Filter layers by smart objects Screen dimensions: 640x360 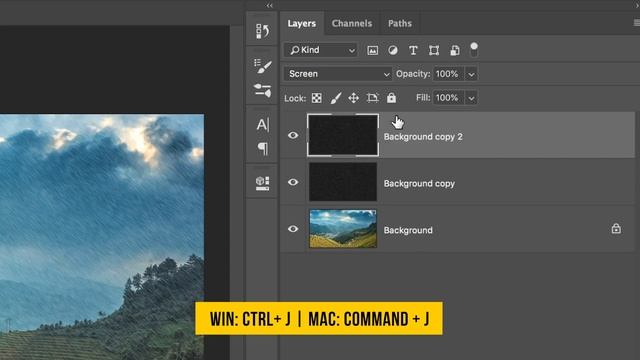tap(454, 50)
